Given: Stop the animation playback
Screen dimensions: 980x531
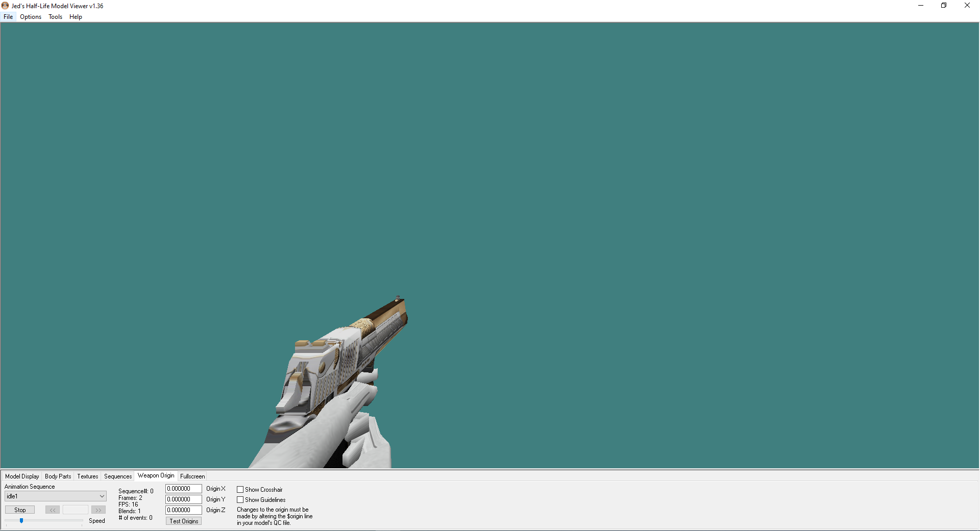Looking at the screenshot, I should point(20,510).
